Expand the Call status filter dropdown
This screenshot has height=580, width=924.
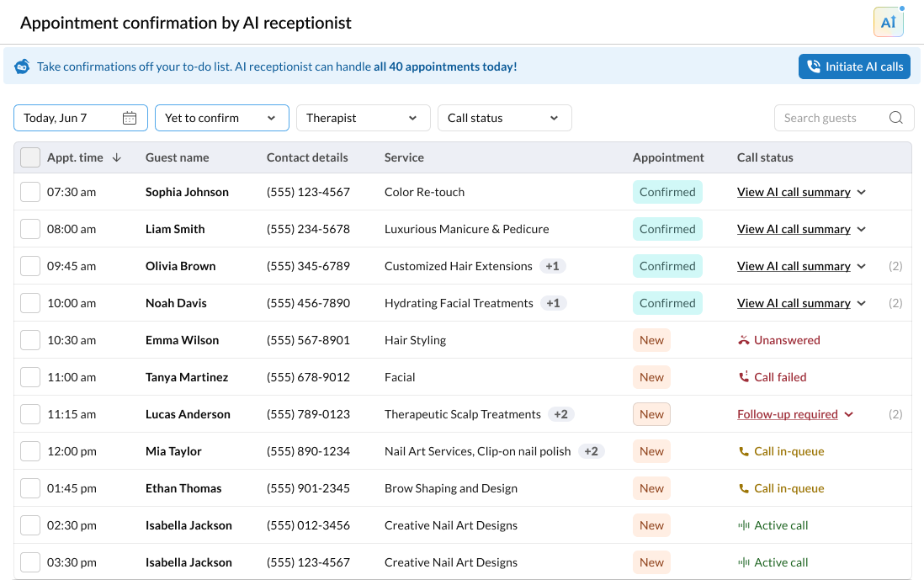coord(504,118)
